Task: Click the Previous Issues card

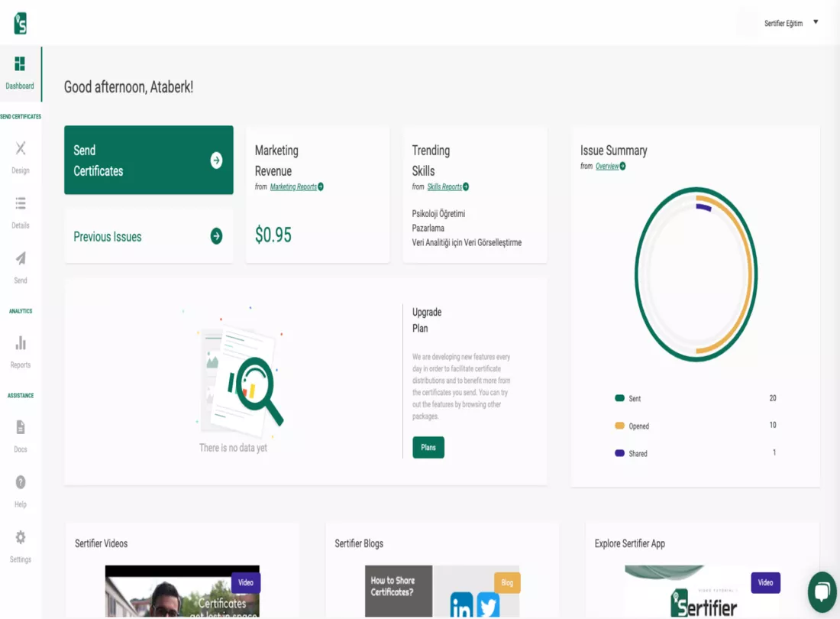Action: (x=148, y=236)
